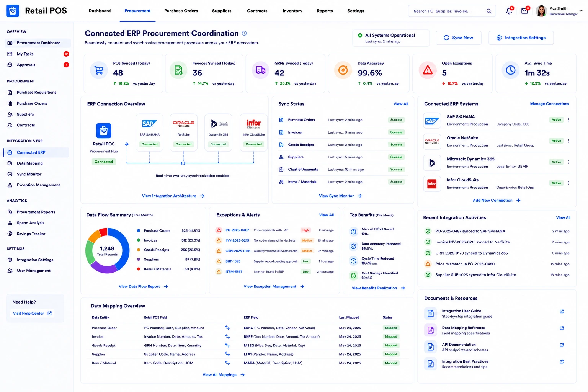This screenshot has height=392, width=588.
Task: Open external link for Data Mapping Reference
Action: click(x=562, y=328)
